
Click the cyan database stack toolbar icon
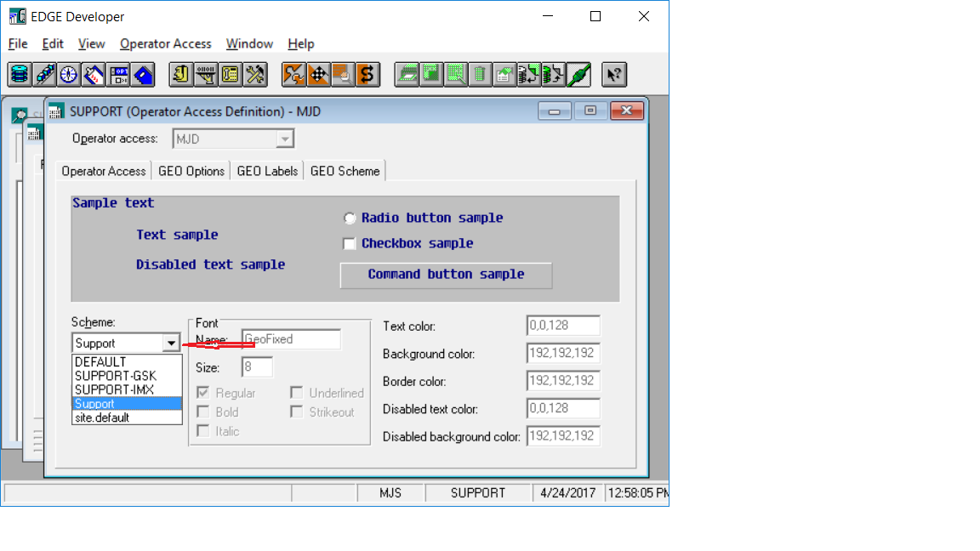click(20, 74)
